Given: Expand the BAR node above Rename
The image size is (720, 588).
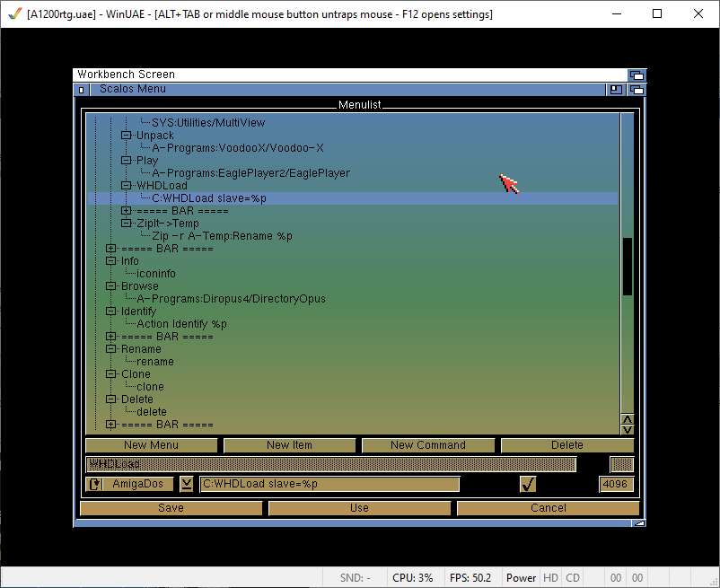Looking at the screenshot, I should 110,337.
